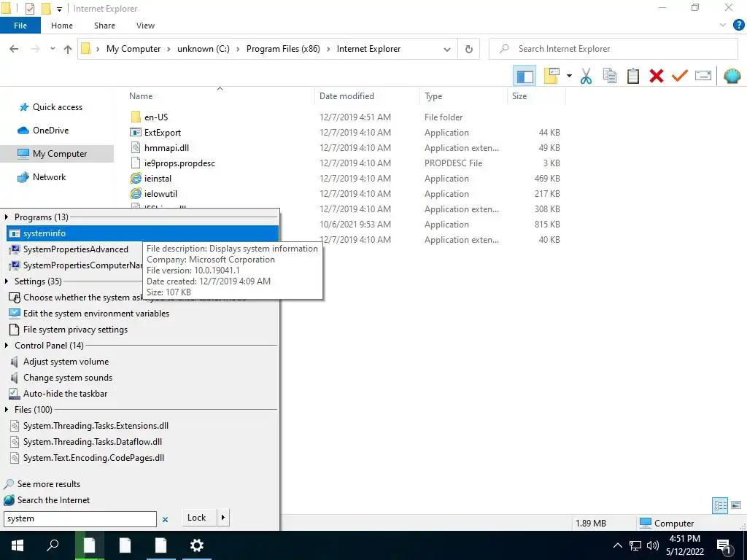Image resolution: width=747 pixels, height=560 pixels.
Task: Open recent locations dropdown arrow
Action: point(53,49)
